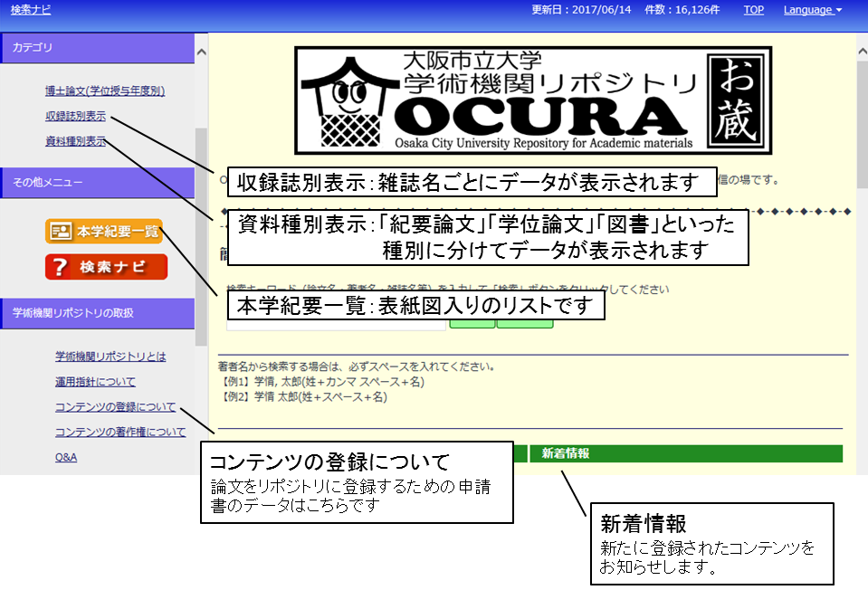868x590 pixels.
Task: Click the 学術機関リポジトリの取扱 section header
Action: pyautogui.click(x=97, y=312)
